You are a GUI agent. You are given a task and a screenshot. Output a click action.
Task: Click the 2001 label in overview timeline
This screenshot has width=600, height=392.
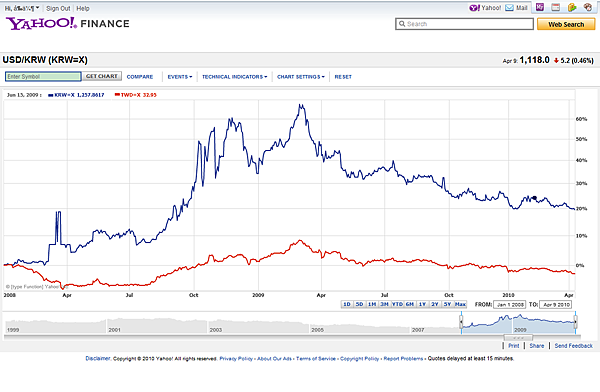click(114, 330)
